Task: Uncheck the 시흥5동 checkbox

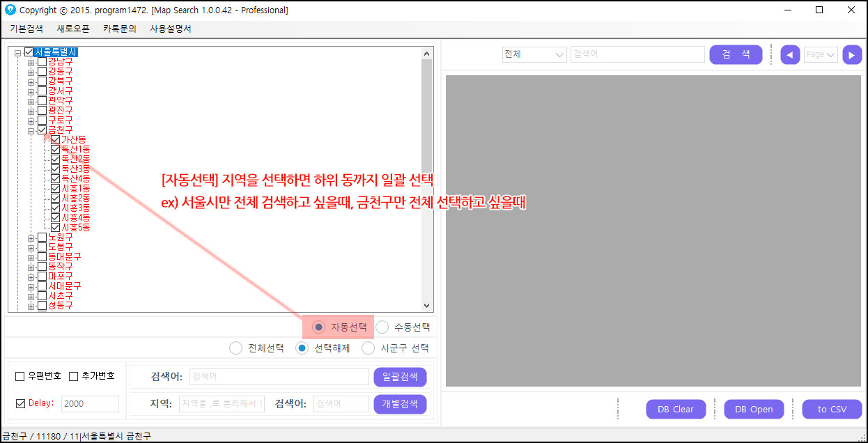Action: tap(55, 228)
